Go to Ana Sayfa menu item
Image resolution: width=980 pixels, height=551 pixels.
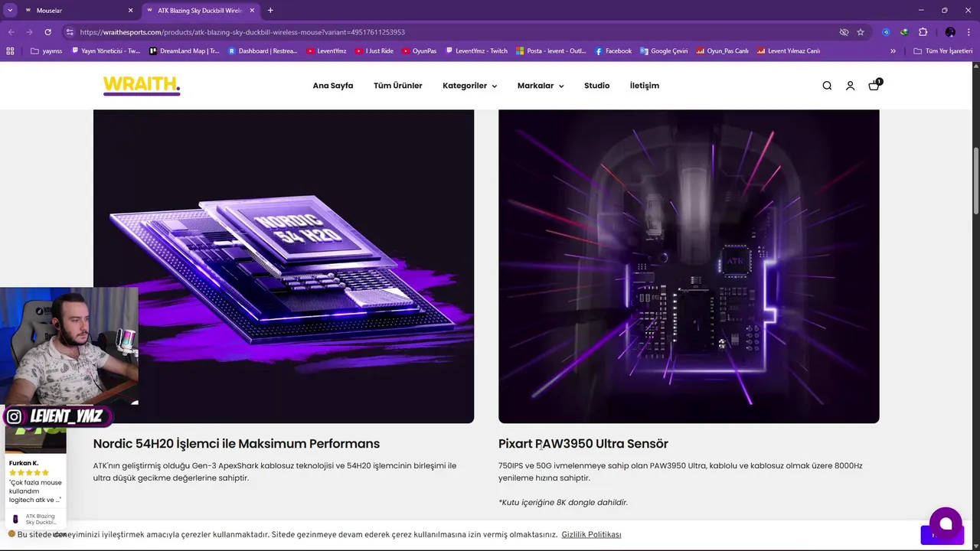pyautogui.click(x=333, y=86)
